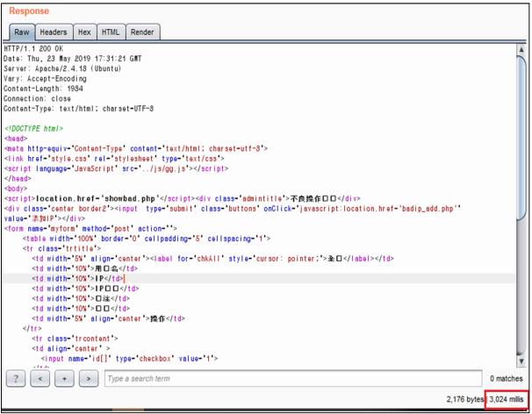Click the link href 'style.css' line
Image resolution: width=532 pixels, height=414 pixels.
(114, 159)
